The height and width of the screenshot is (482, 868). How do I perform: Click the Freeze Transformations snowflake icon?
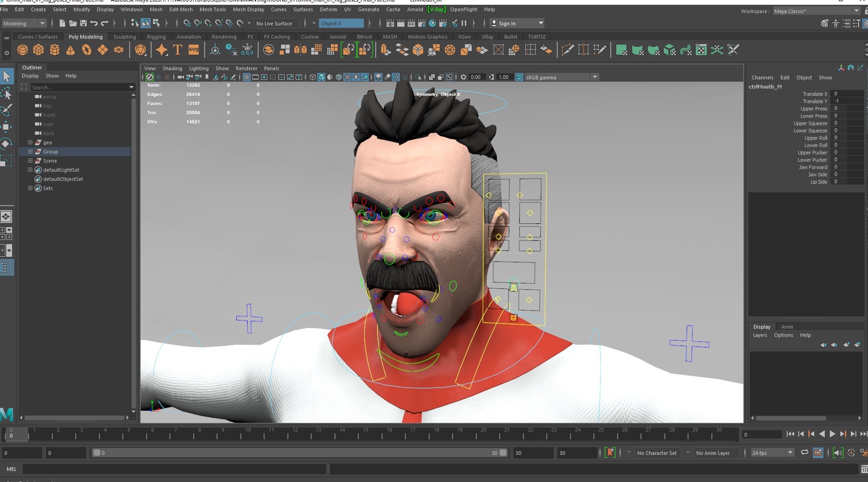pyautogui.click(x=247, y=50)
